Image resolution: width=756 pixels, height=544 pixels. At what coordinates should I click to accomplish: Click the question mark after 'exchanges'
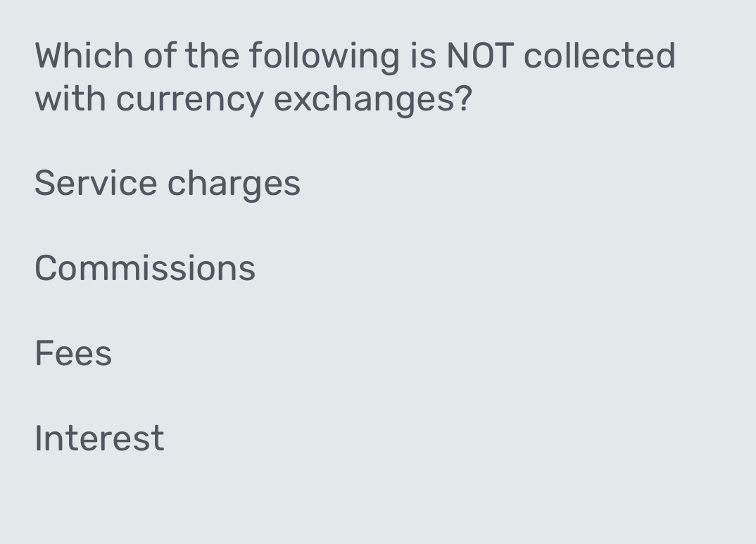[x=462, y=98]
